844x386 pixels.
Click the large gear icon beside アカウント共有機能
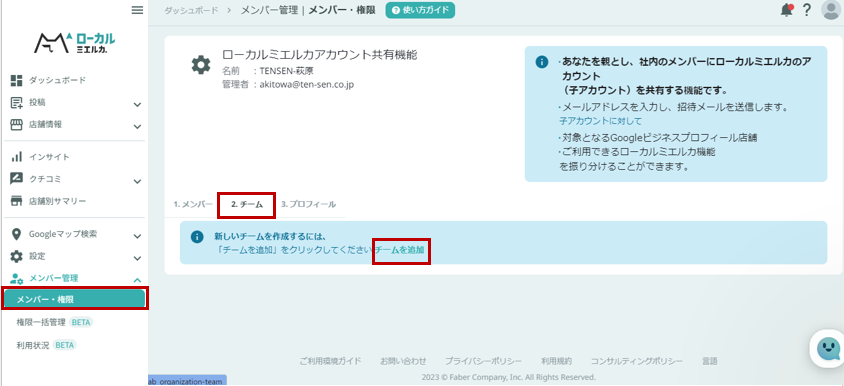tap(201, 65)
